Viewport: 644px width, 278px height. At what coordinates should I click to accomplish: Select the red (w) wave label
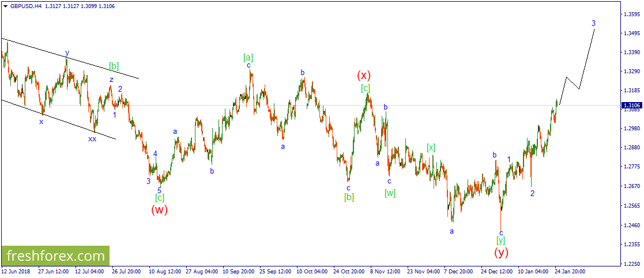pos(159,210)
